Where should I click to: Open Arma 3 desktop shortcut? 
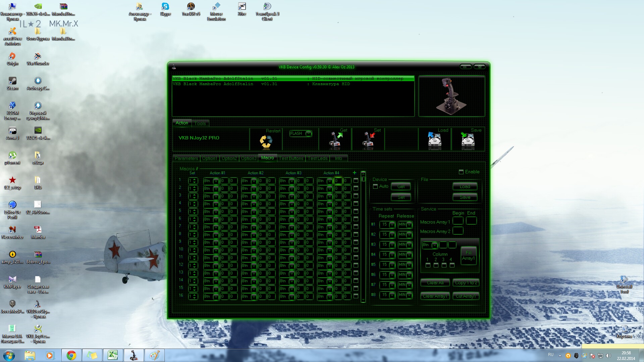click(12, 133)
